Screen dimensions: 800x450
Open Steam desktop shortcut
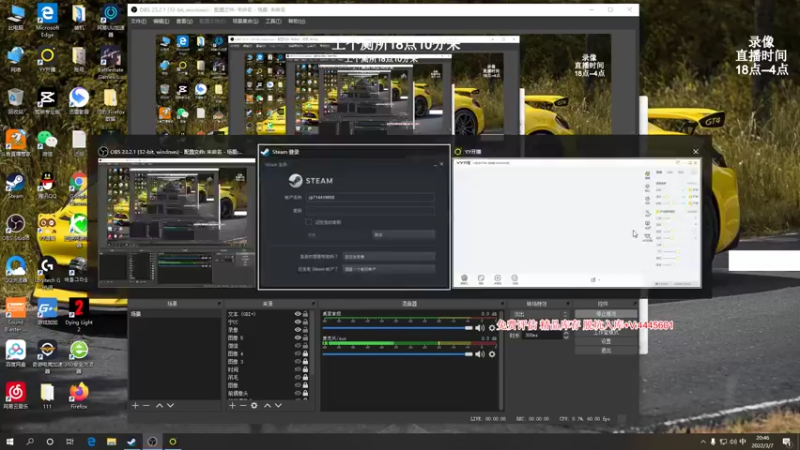pyautogui.click(x=15, y=186)
